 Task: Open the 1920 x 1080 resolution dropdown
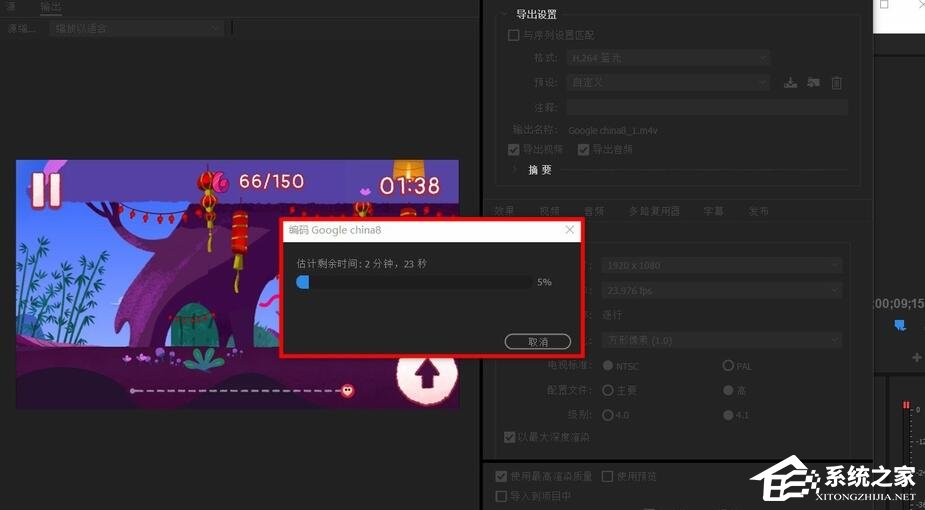click(722, 265)
